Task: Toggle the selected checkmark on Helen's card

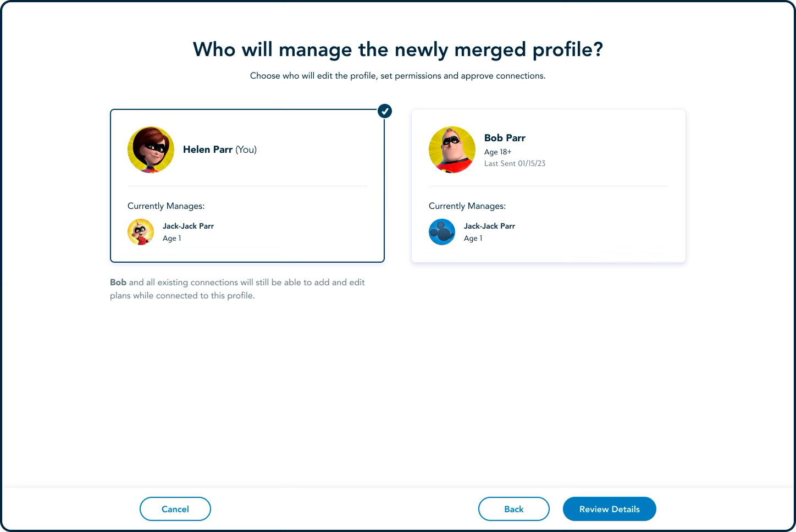Action: pyautogui.click(x=385, y=111)
